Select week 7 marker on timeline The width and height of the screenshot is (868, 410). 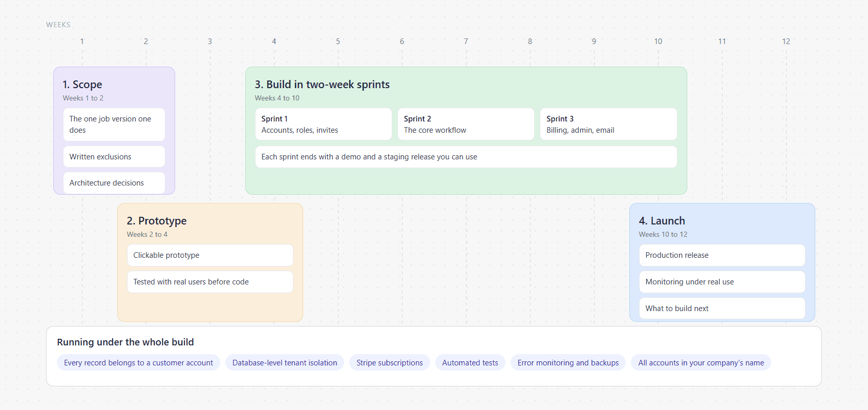466,42
